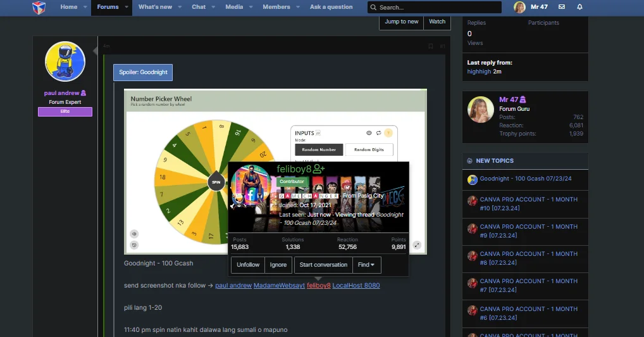The image size is (644, 337).
Task: Open feliboy8 mention link in post
Action: (319, 286)
